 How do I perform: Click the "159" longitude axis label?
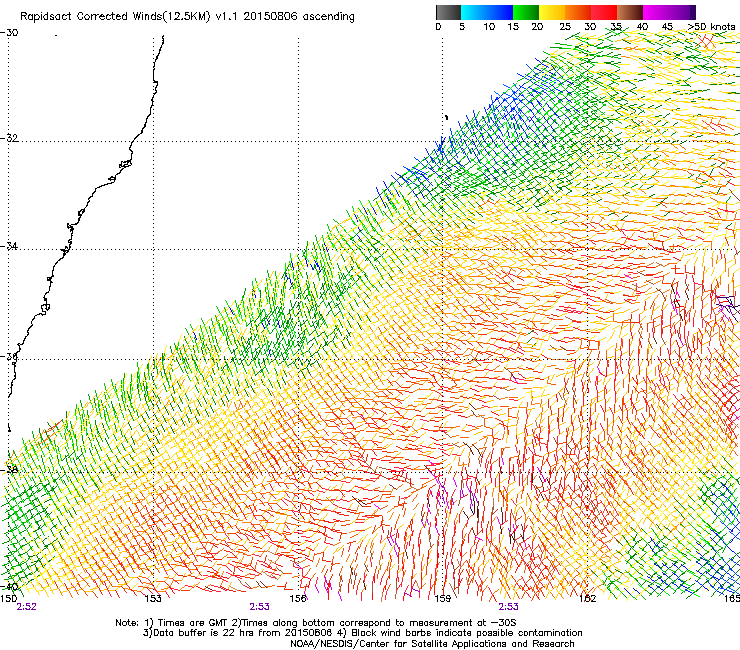(443, 599)
